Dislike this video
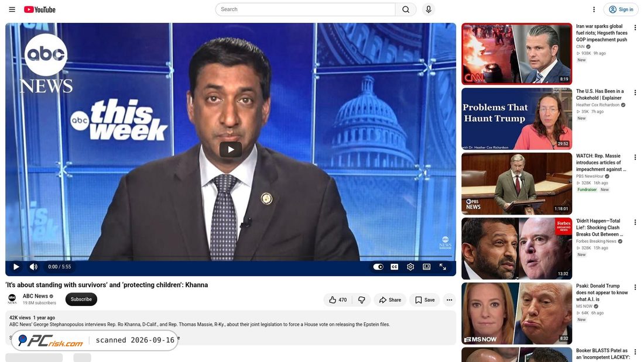Image resolution: width=644 pixels, height=362 pixels. (x=362, y=300)
